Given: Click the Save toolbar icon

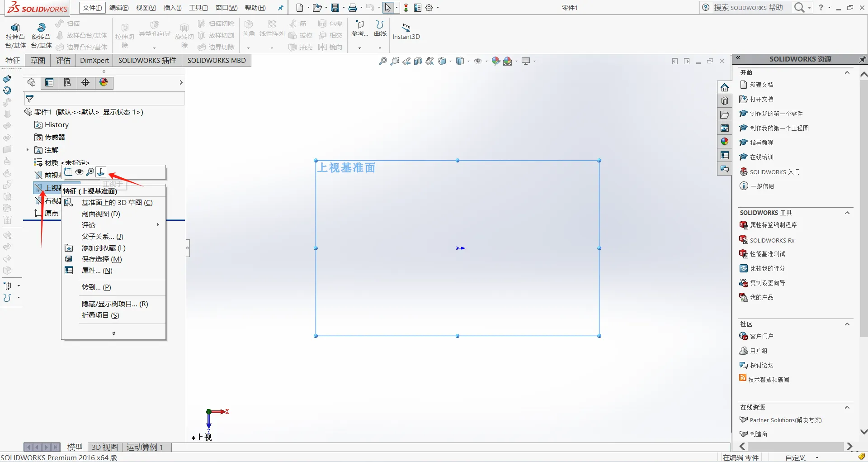Looking at the screenshot, I should pos(335,8).
